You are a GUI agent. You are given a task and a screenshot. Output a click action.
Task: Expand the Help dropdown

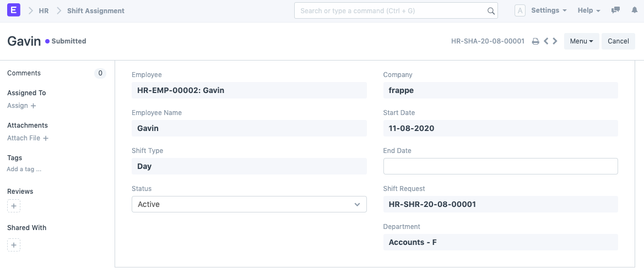588,10
